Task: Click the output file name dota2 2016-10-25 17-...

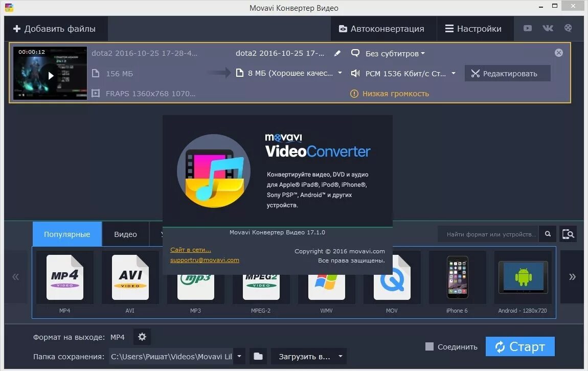Action: point(280,53)
